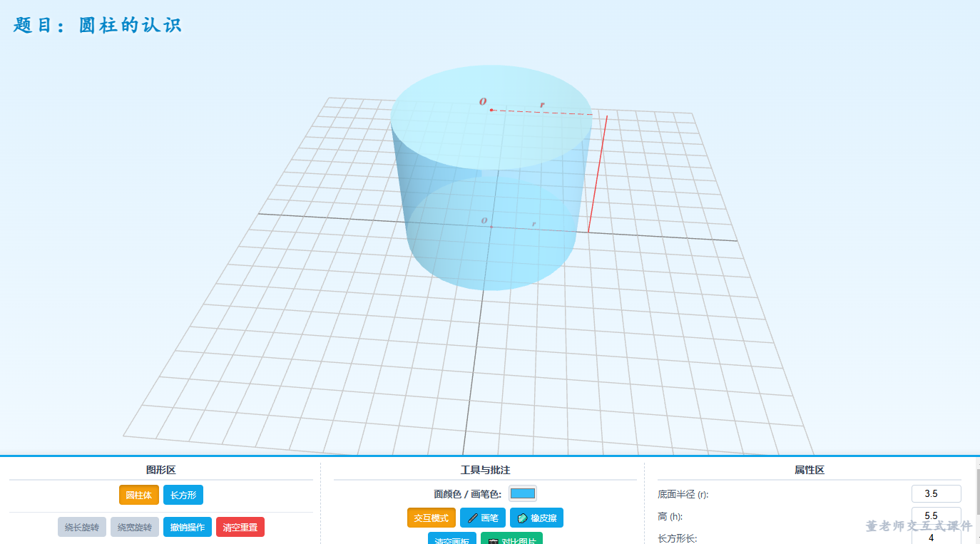This screenshot has width=980, height=544.
Task: Click the 绕宽旋转 rotate-around-width button
Action: click(x=135, y=527)
